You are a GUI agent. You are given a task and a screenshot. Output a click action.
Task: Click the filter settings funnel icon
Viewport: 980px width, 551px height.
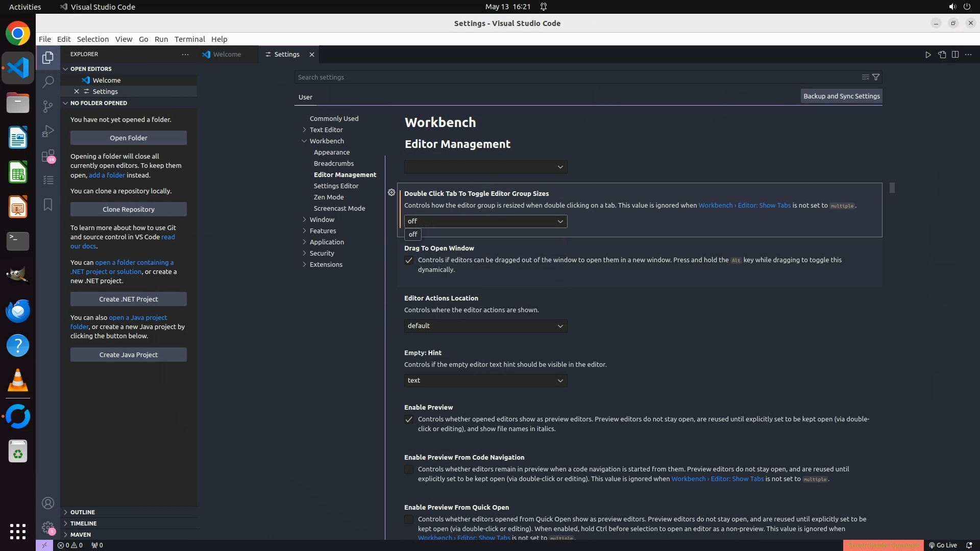(876, 77)
